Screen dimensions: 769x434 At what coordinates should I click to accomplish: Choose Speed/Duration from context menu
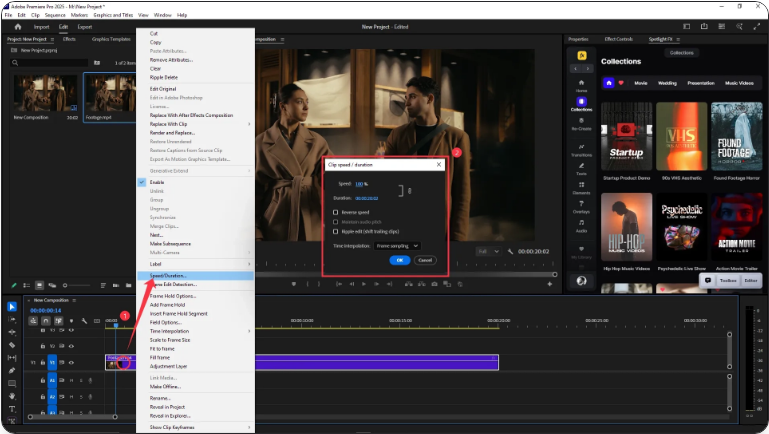pos(168,275)
